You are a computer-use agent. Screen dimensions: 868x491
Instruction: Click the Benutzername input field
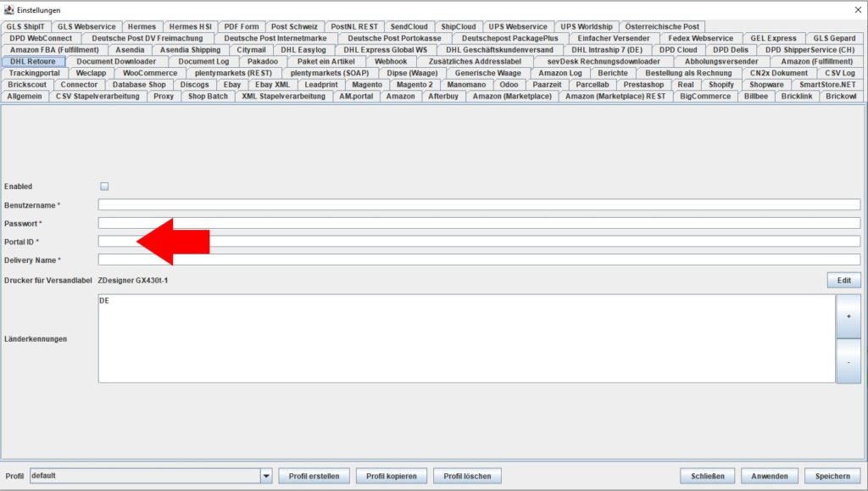[x=479, y=205]
